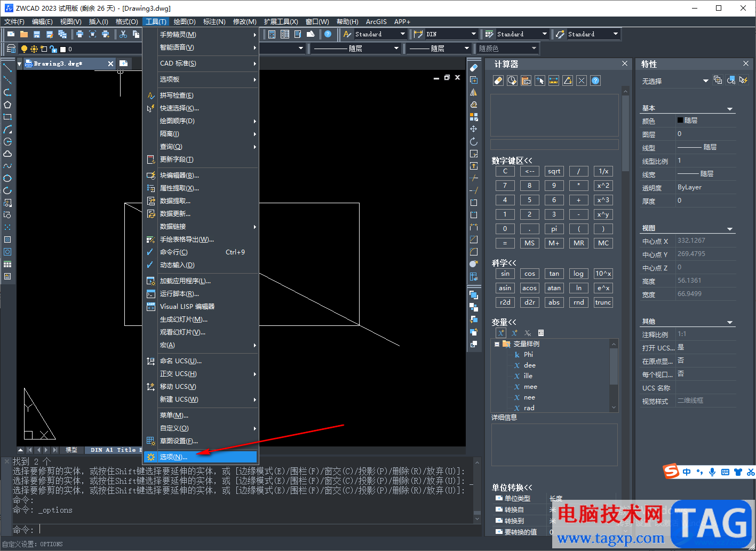This screenshot has width=756, height=551.
Task: Click the blue help icon in top toolbar
Action: (x=328, y=34)
